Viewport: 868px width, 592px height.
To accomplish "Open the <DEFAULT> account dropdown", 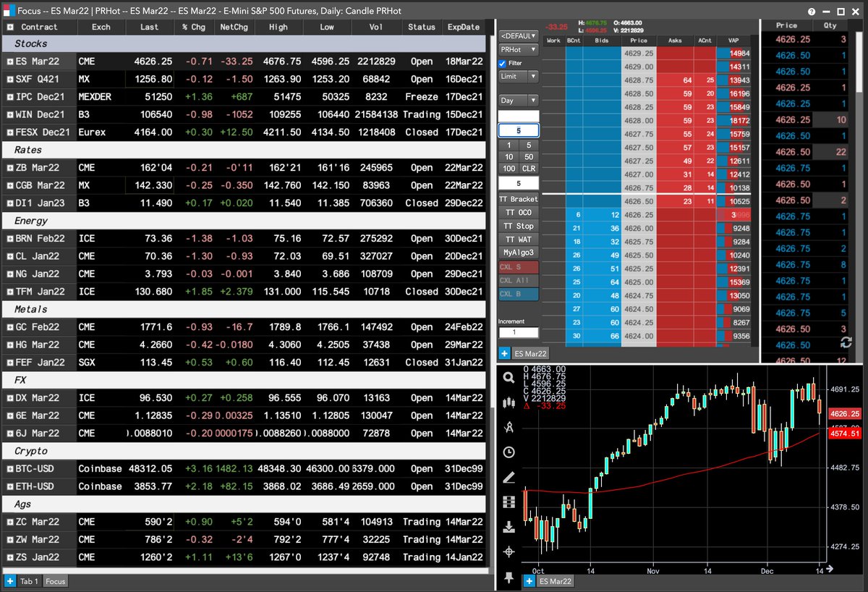I will coord(519,35).
